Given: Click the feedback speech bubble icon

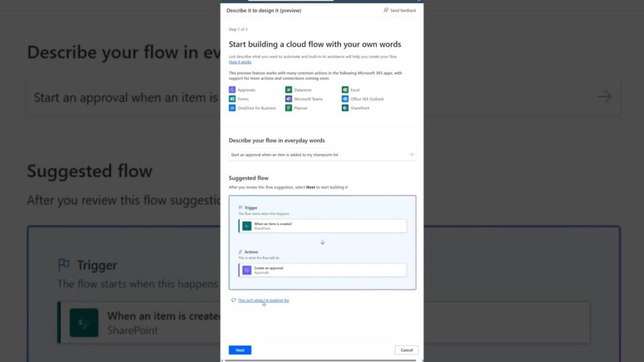Looking at the screenshot, I should point(233,300).
